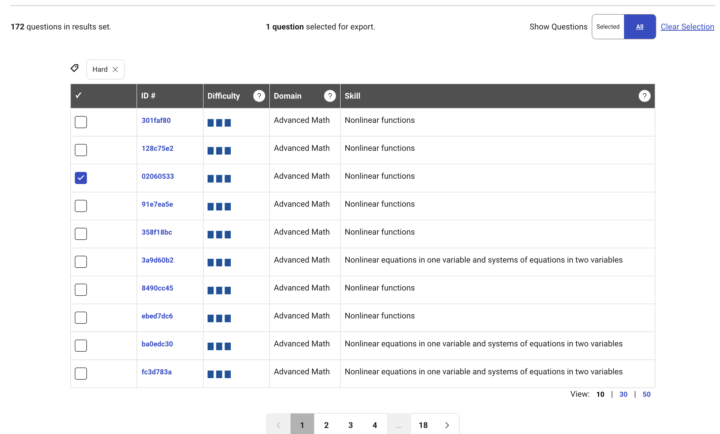Open question ID 3a9d60b2
The width and height of the screenshot is (720, 434).
click(x=158, y=260)
